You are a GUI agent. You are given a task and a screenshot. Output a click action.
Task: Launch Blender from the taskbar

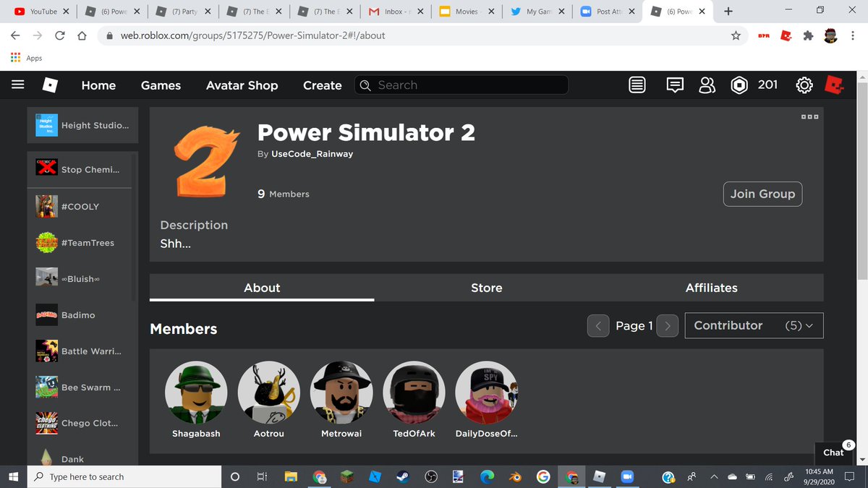pos(515,476)
